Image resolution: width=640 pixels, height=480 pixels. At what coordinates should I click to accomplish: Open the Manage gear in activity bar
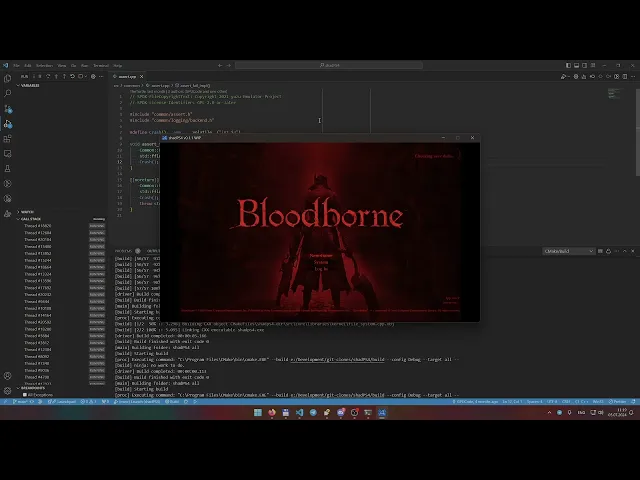pos(7,391)
